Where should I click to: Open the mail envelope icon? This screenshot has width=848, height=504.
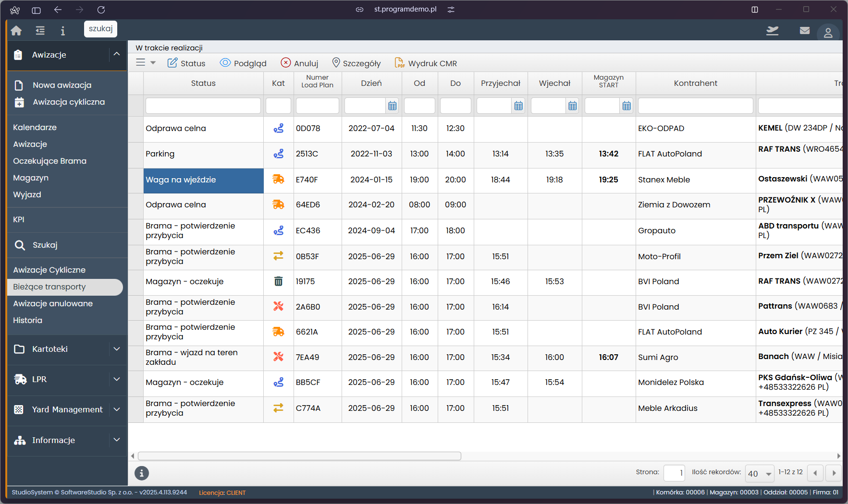click(x=804, y=31)
